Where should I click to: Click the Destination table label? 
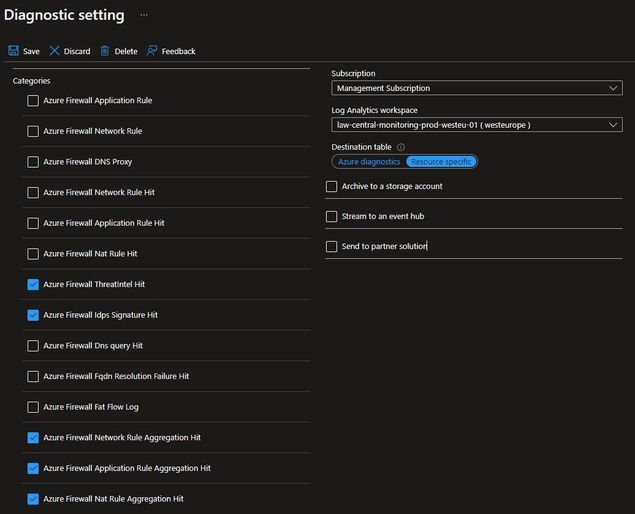[361, 147]
